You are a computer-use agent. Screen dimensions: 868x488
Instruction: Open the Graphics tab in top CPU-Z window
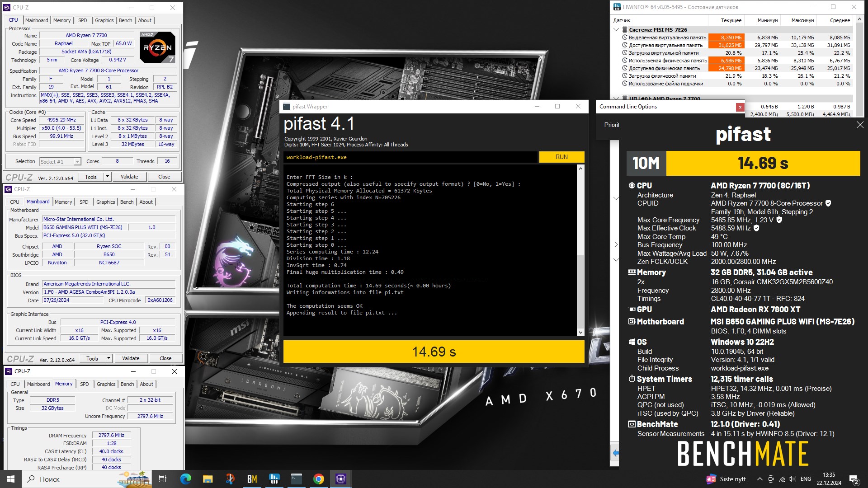point(104,20)
